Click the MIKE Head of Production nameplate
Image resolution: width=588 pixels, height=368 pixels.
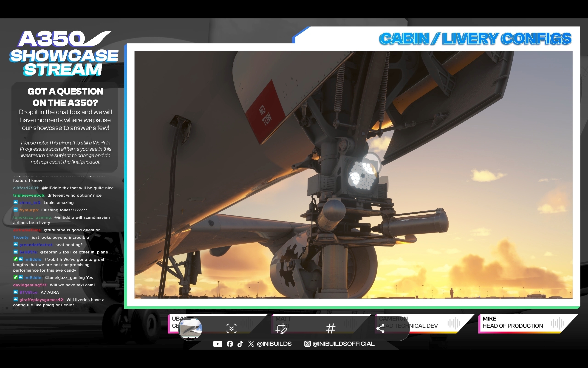tap(528, 323)
